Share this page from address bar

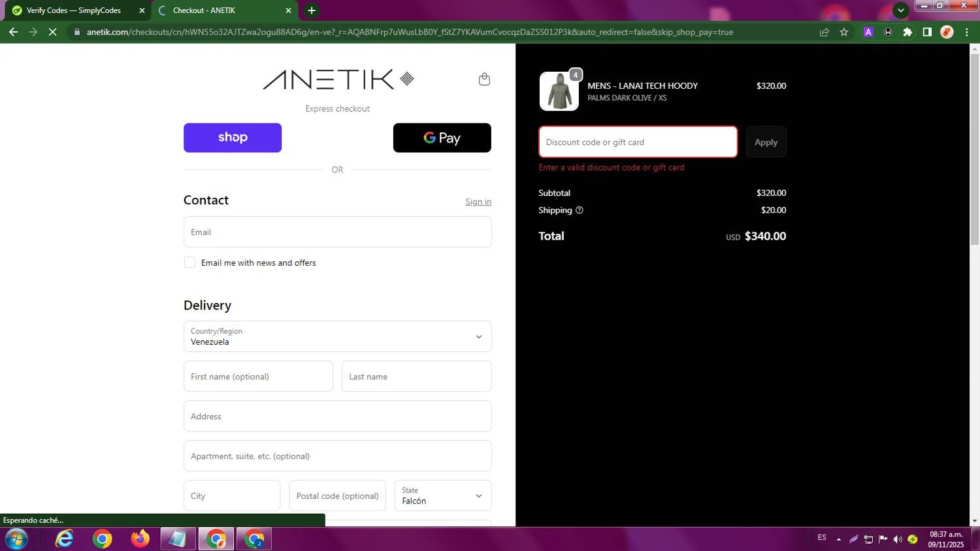(825, 32)
